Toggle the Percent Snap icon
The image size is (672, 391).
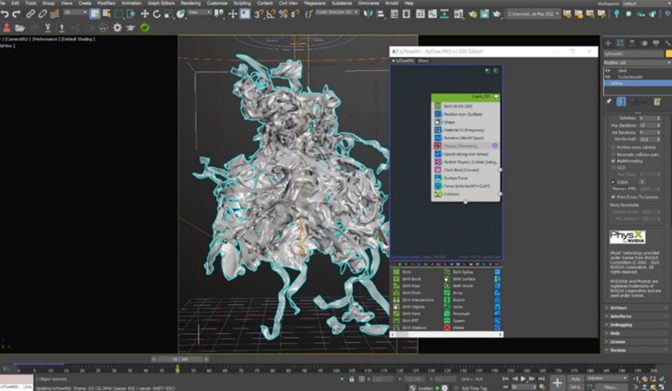point(283,14)
